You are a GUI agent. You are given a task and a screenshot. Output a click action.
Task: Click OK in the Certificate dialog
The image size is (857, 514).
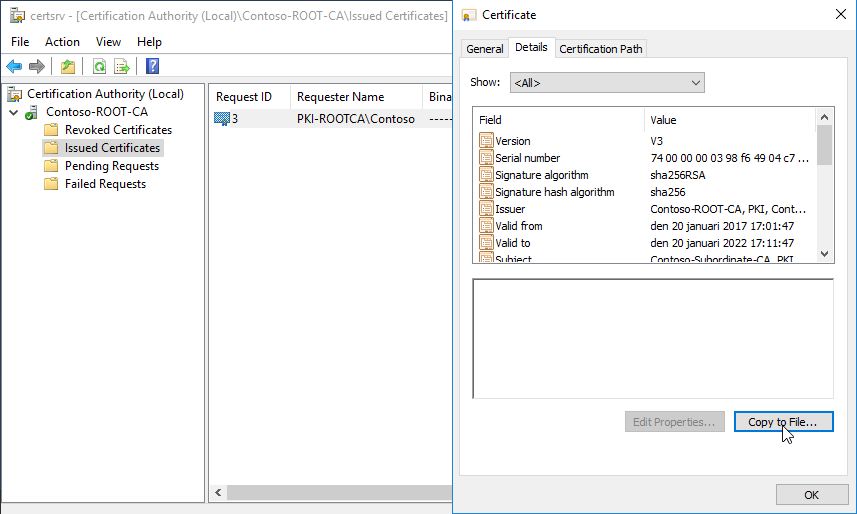(812, 495)
